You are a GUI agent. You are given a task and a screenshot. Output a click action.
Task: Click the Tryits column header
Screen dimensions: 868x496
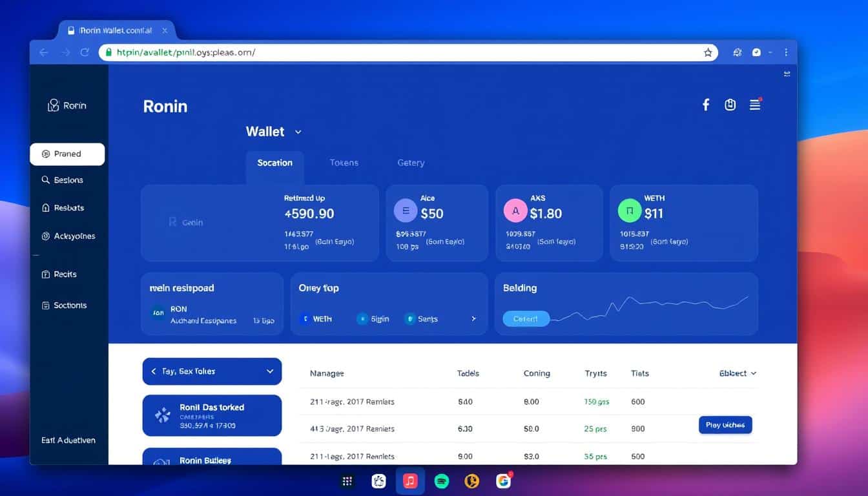tap(595, 373)
